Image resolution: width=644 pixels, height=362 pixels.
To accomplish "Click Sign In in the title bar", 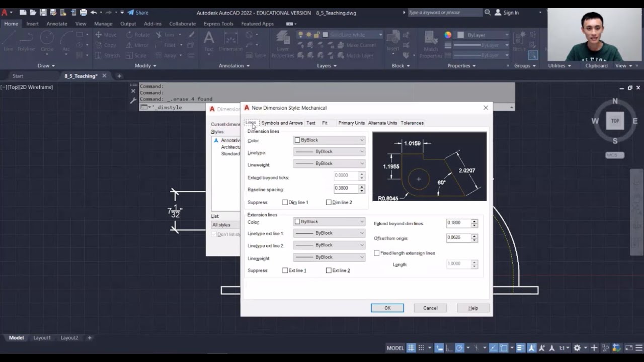I will click(507, 12).
